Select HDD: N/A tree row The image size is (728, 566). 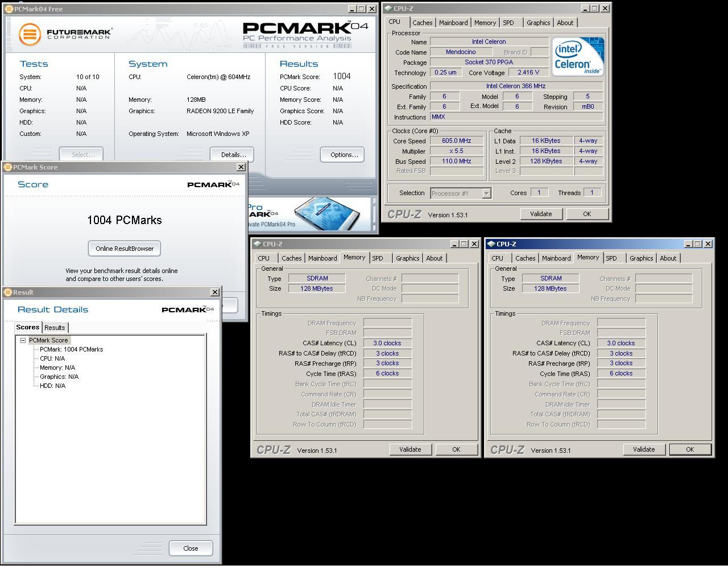(x=52, y=386)
